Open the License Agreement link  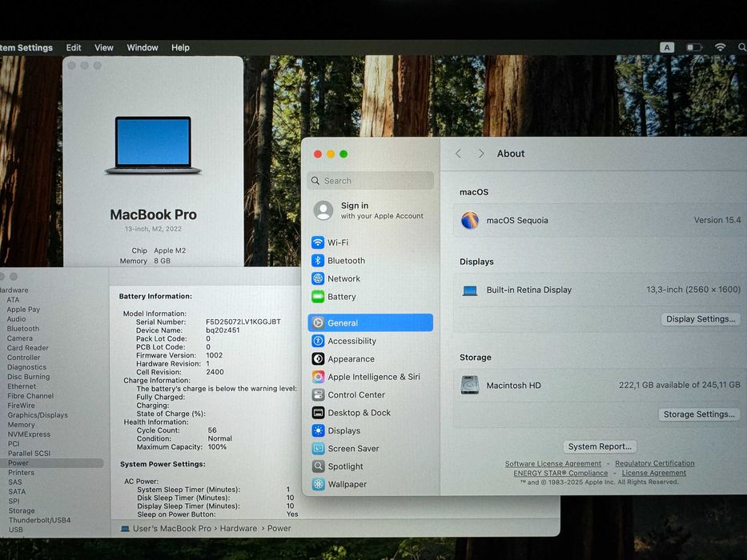coord(654,473)
